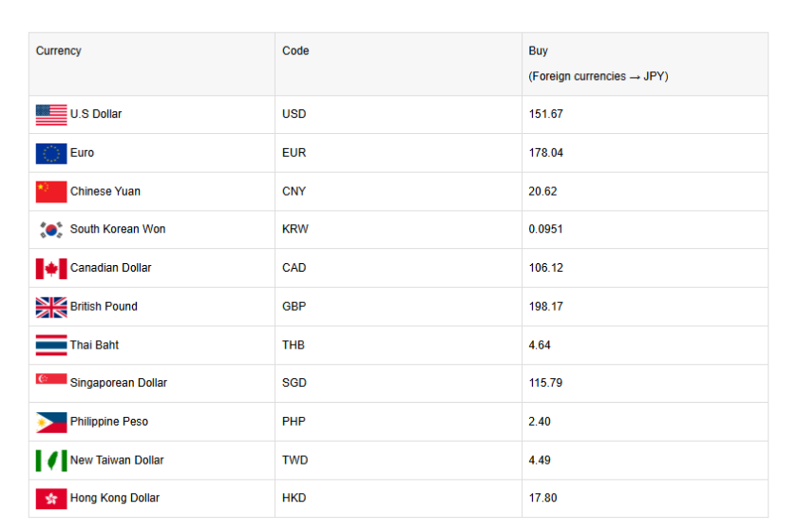Viewport: 798px width, 532px height.
Task: Select the Euro buy rate 178.04
Action: [x=545, y=153]
